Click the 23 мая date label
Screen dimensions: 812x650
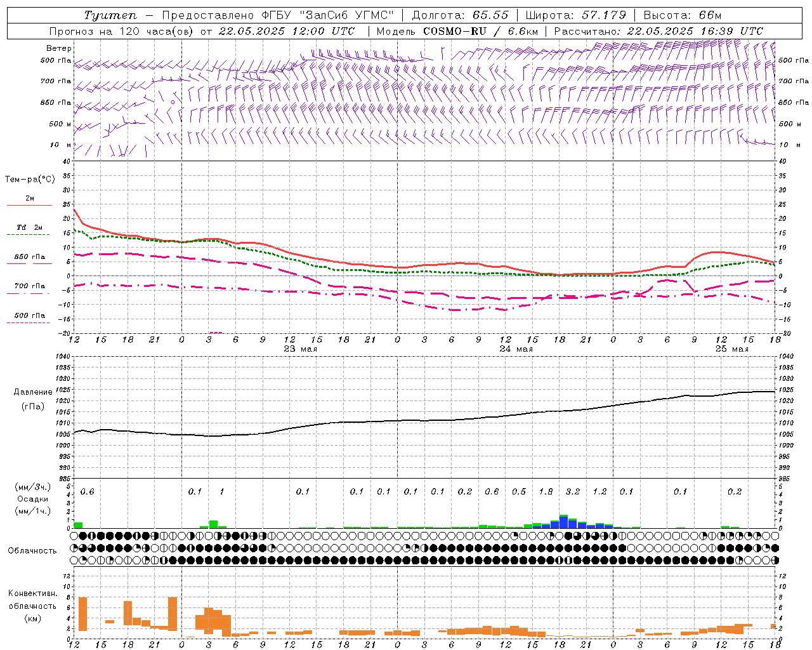(301, 349)
